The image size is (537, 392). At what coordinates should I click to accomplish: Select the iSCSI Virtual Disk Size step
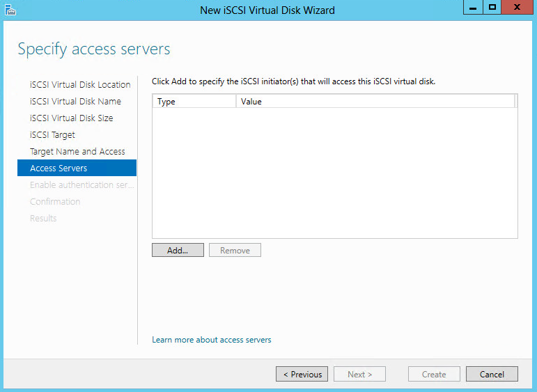point(71,118)
